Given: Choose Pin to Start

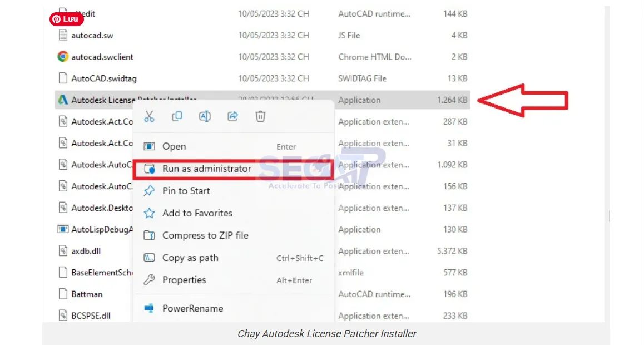Looking at the screenshot, I should 234,191.
